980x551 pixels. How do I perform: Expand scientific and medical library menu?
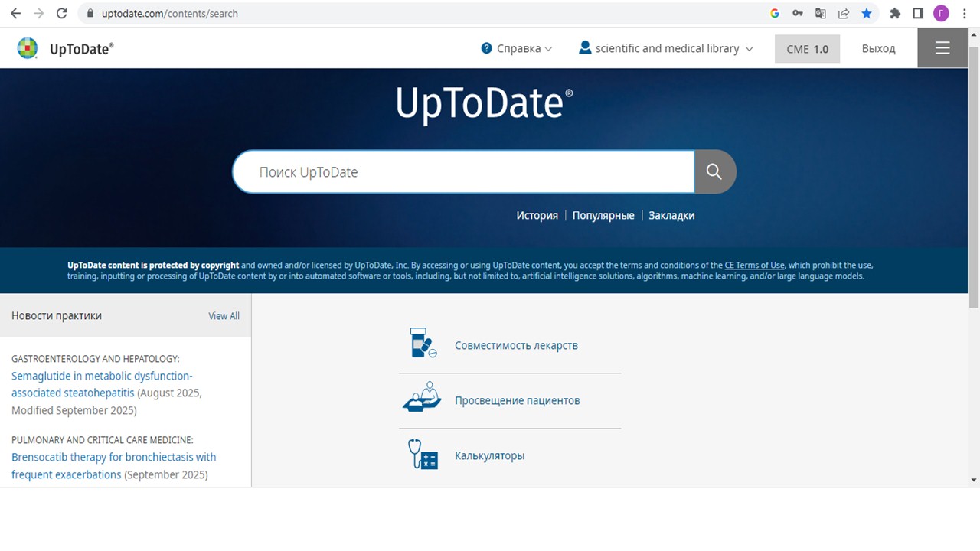pyautogui.click(x=665, y=48)
